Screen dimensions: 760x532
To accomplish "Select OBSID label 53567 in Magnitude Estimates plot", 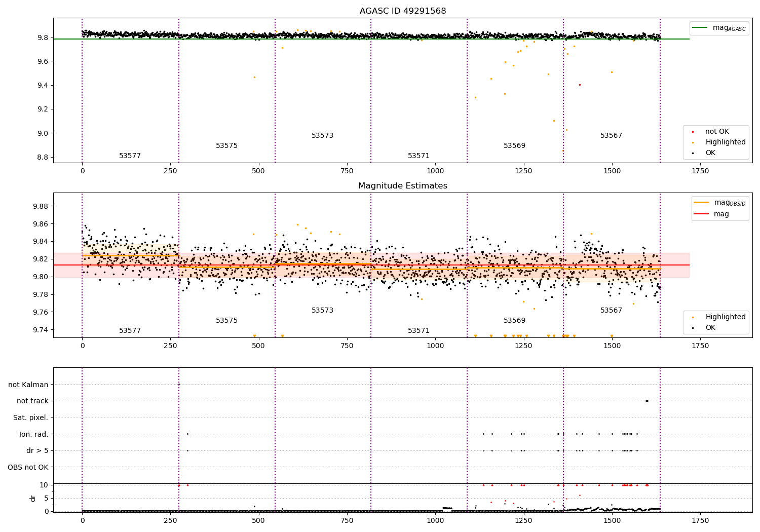I will [x=611, y=311].
